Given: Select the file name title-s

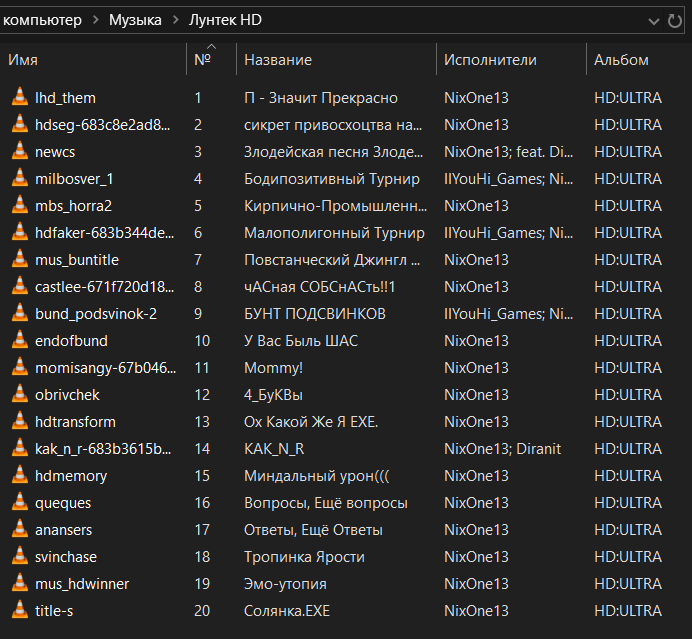Looking at the screenshot, I should click(54, 611).
